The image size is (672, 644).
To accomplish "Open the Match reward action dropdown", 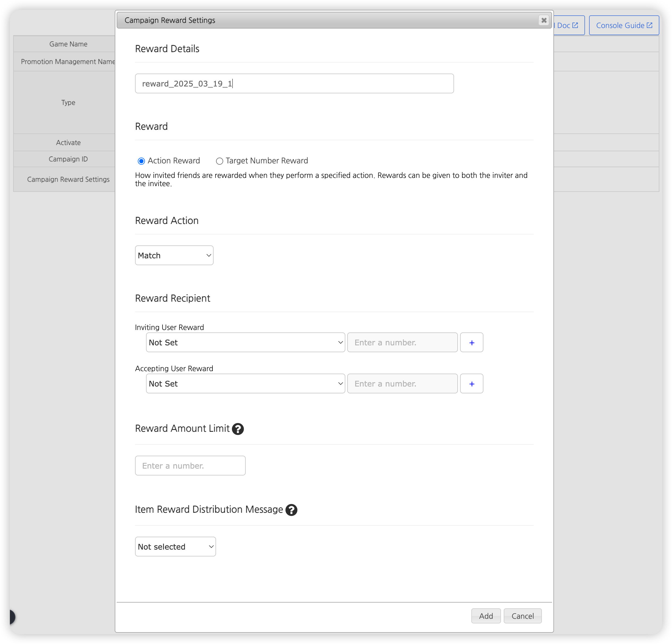I will pos(174,255).
